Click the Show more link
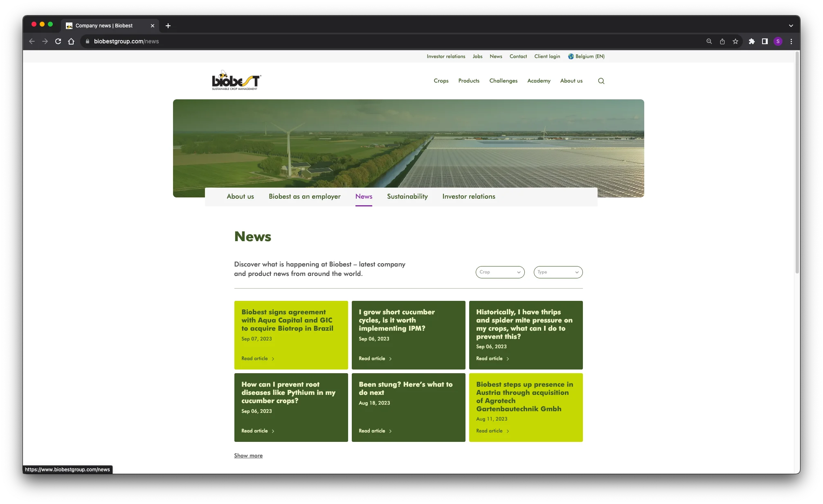The width and height of the screenshot is (823, 504). [x=248, y=456]
